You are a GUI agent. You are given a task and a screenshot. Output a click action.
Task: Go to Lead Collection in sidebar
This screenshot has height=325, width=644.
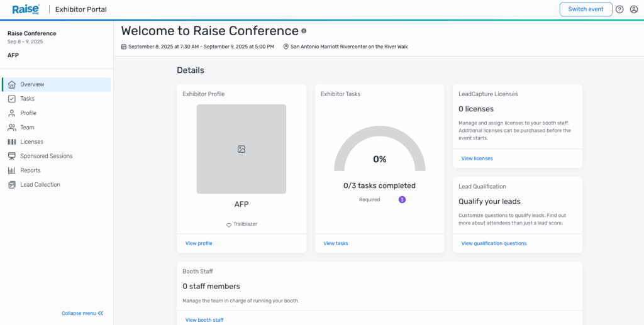(56, 185)
